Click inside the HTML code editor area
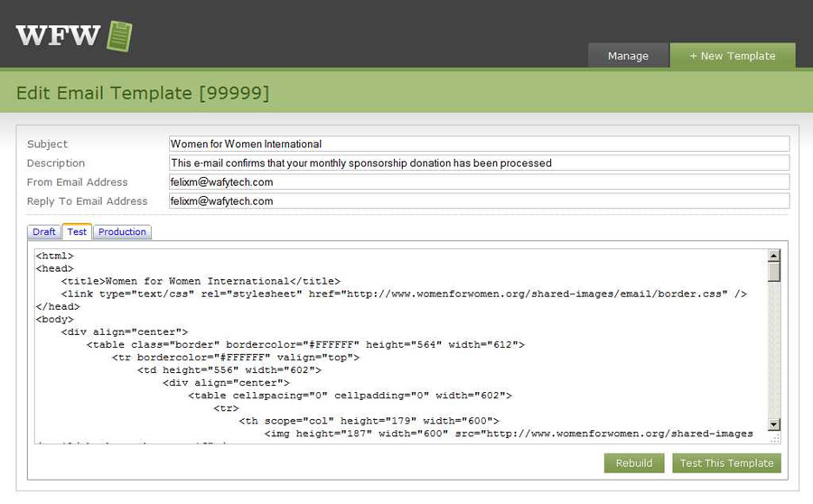 pyautogui.click(x=397, y=361)
